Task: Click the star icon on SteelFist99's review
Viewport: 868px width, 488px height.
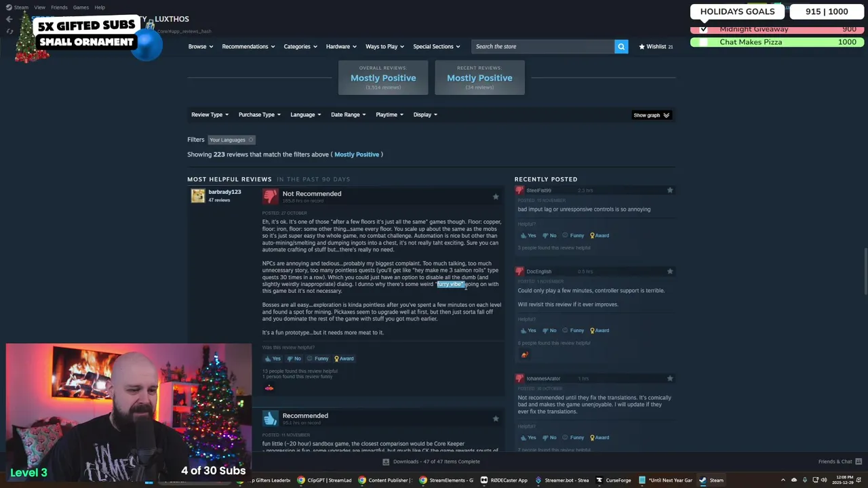Action: click(670, 190)
